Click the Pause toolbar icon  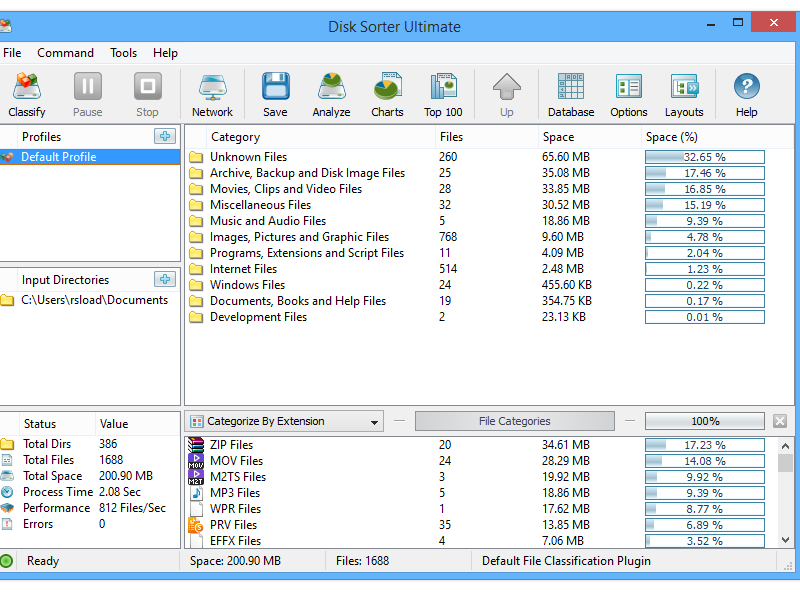(88, 86)
